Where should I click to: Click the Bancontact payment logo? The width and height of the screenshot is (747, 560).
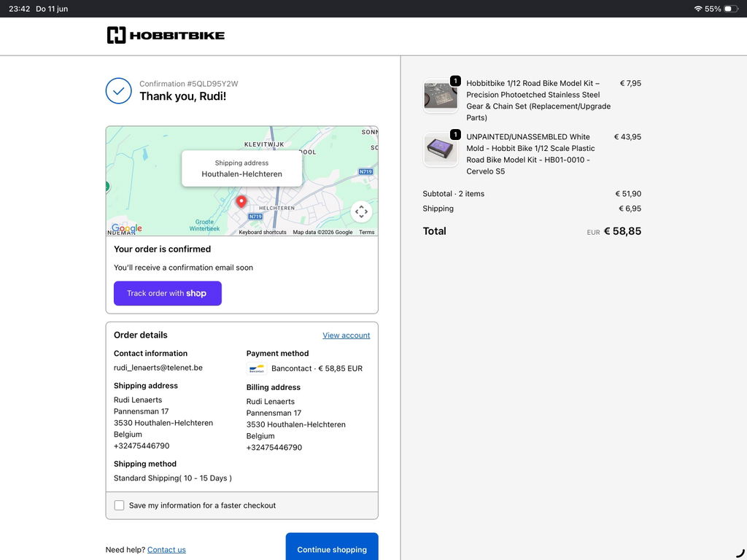point(257,368)
